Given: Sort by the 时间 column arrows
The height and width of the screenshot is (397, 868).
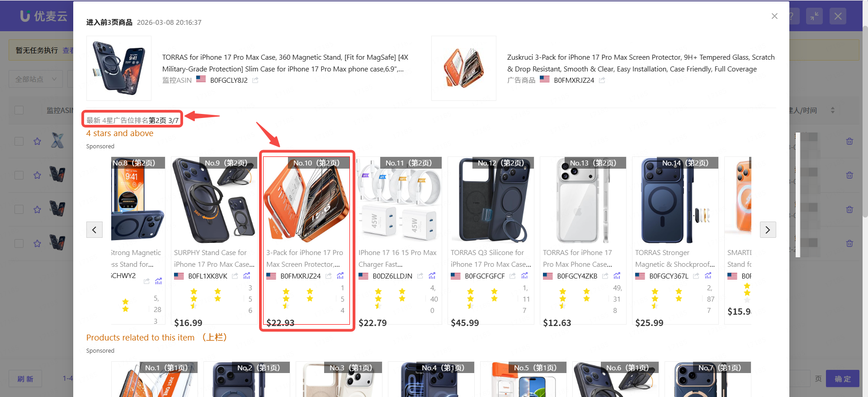Looking at the screenshot, I should pyautogui.click(x=833, y=110).
